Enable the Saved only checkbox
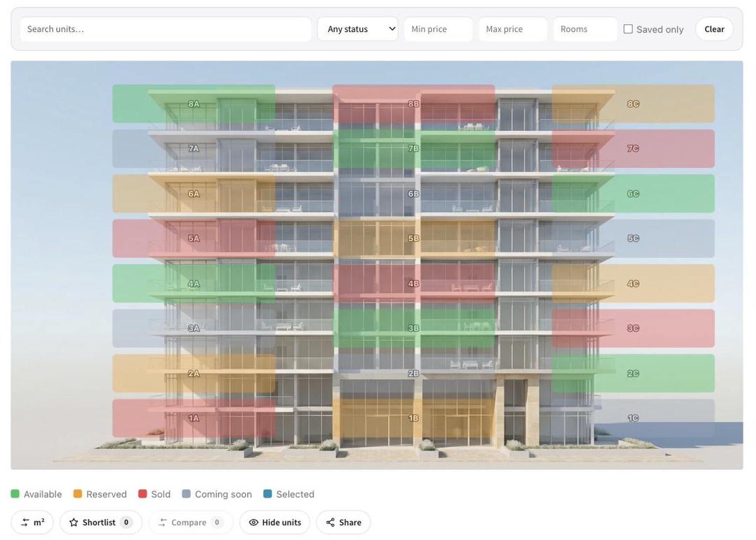The height and width of the screenshot is (540, 756). [628, 29]
